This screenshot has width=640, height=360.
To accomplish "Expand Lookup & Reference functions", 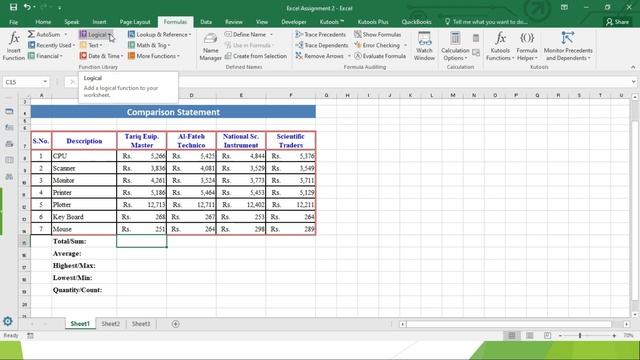I will (160, 35).
